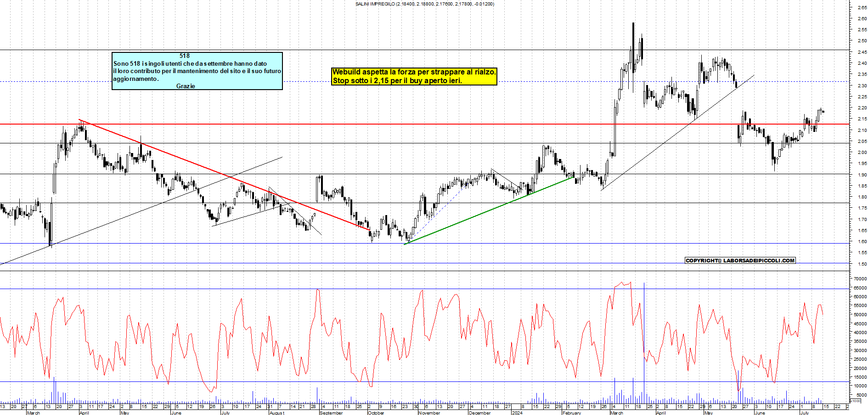The width and height of the screenshot is (868, 415).
Task: Click the September month label
Action: [x=331, y=413]
